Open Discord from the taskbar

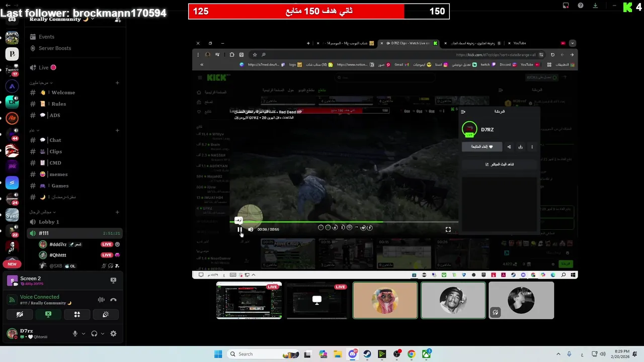coord(353,354)
